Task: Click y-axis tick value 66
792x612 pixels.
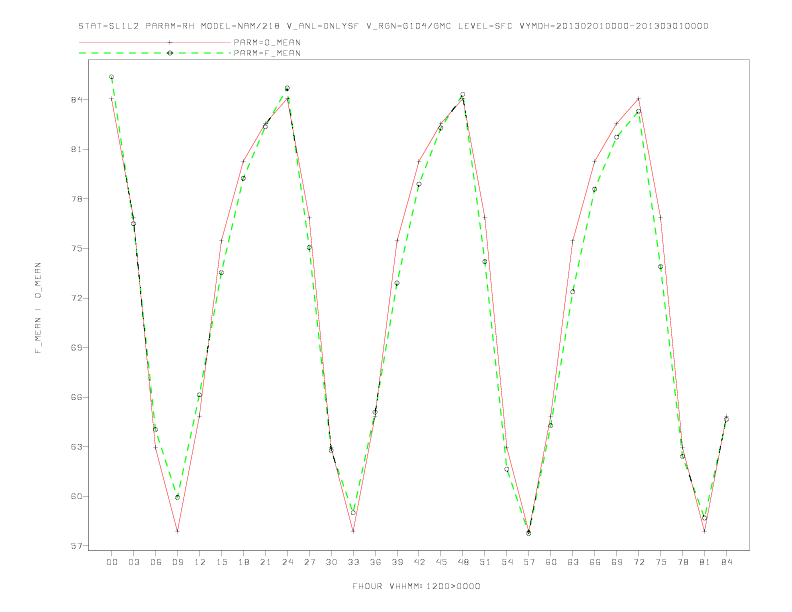Action: 76,397
